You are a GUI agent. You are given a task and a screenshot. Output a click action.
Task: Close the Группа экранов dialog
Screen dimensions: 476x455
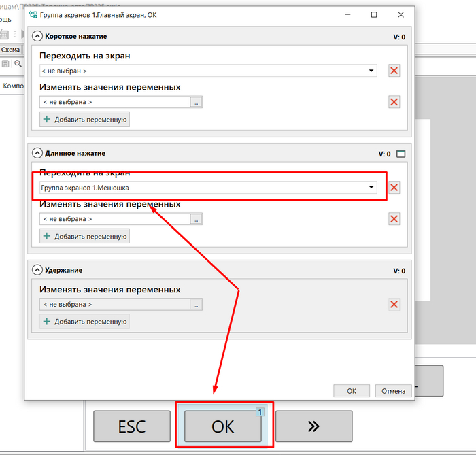(401, 14)
